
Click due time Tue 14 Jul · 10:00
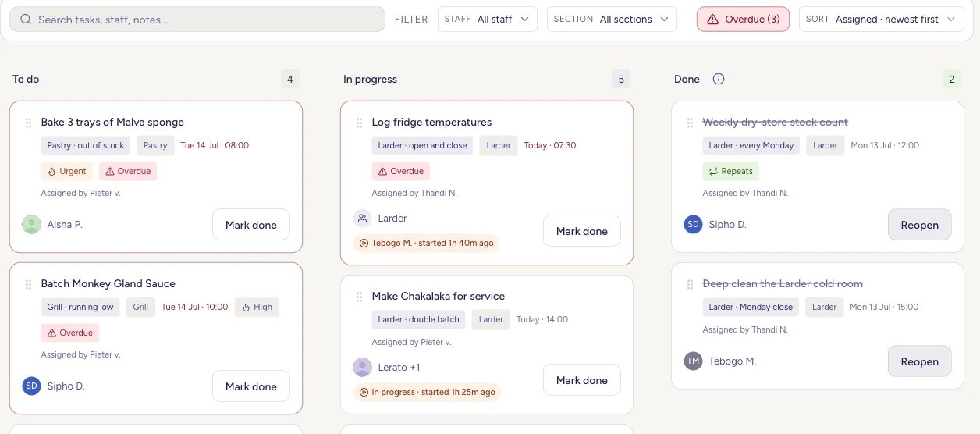(195, 307)
